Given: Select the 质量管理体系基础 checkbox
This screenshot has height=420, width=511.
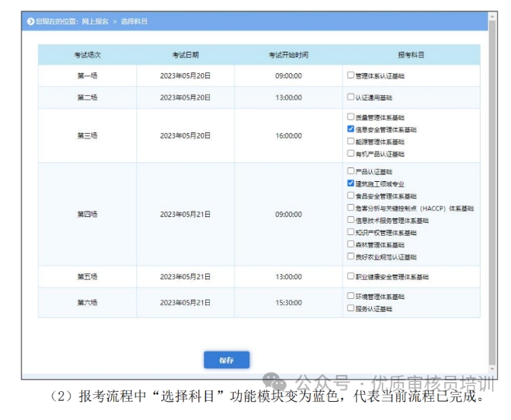Looking at the screenshot, I should click(x=351, y=118).
